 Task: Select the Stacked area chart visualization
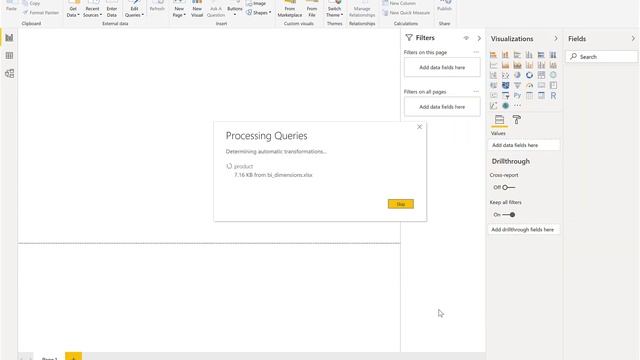click(517, 65)
